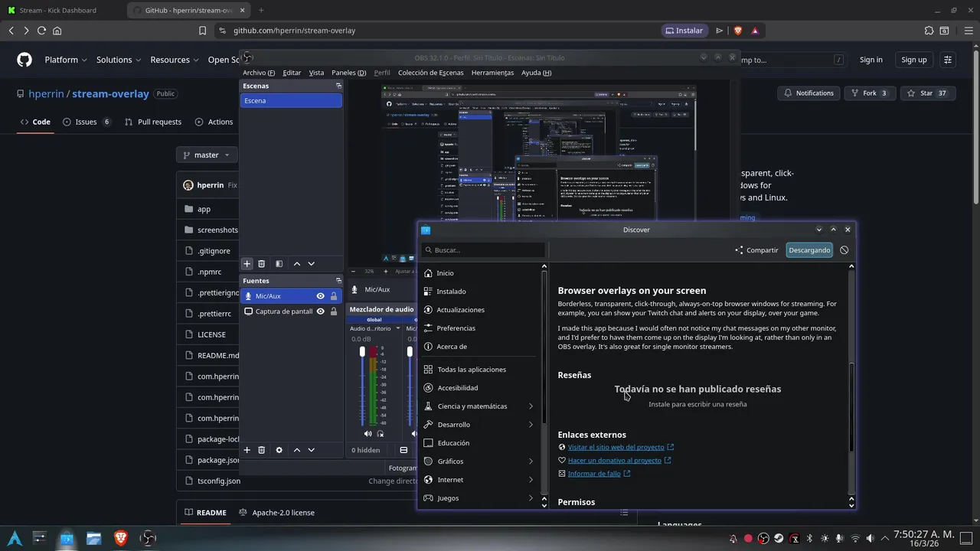Expand Desarrollo category chevron

tap(531, 425)
